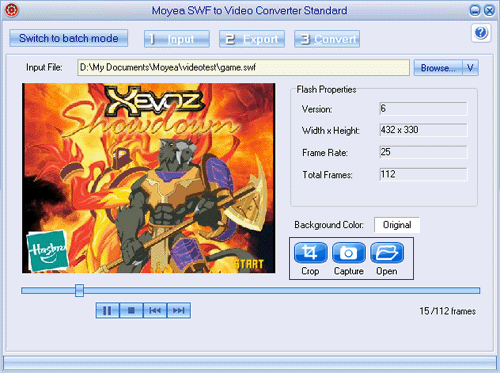Click the Frame Rate field showing 25
The height and width of the screenshot is (373, 500).
423,152
